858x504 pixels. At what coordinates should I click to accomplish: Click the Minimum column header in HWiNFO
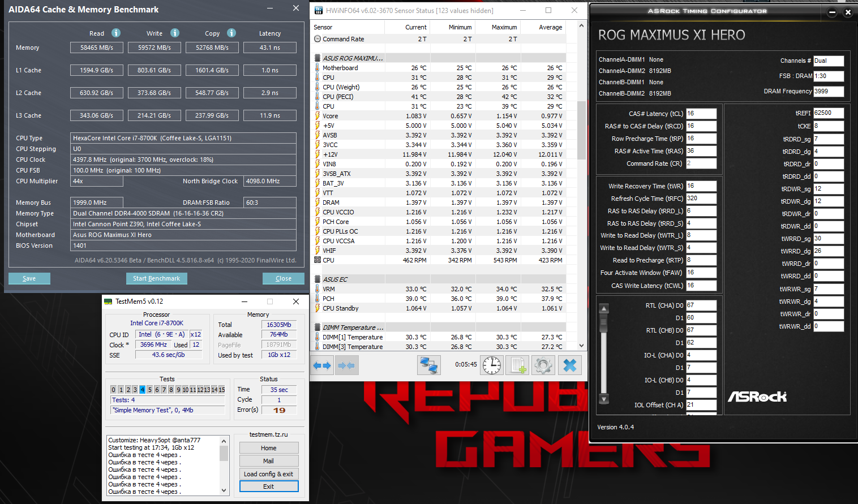pyautogui.click(x=452, y=27)
